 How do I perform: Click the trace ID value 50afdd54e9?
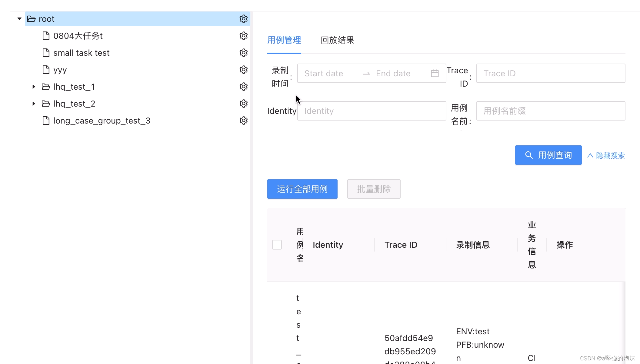[x=409, y=338]
